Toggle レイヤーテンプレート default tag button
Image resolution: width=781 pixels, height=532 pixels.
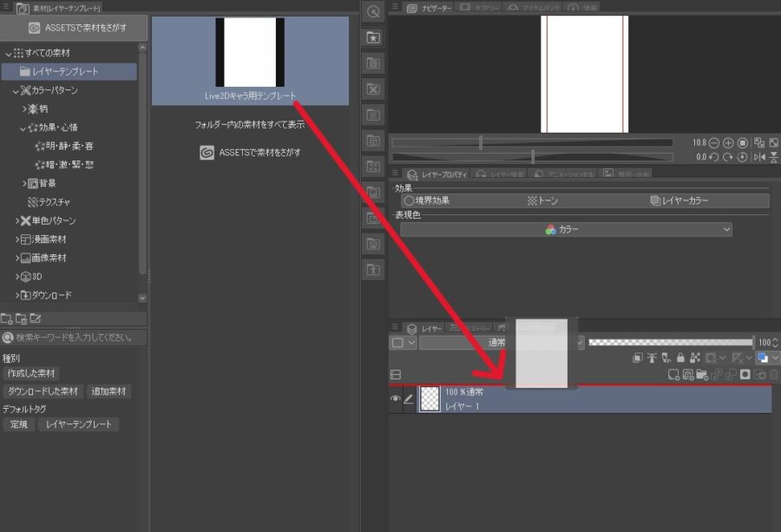(x=79, y=424)
